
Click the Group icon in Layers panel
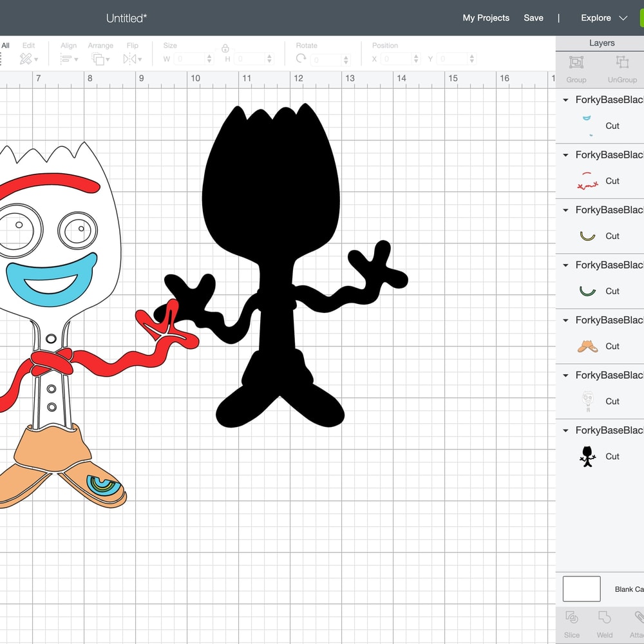point(576,63)
